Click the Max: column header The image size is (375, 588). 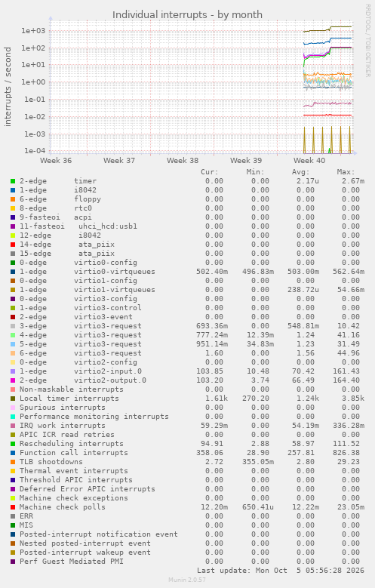point(346,172)
